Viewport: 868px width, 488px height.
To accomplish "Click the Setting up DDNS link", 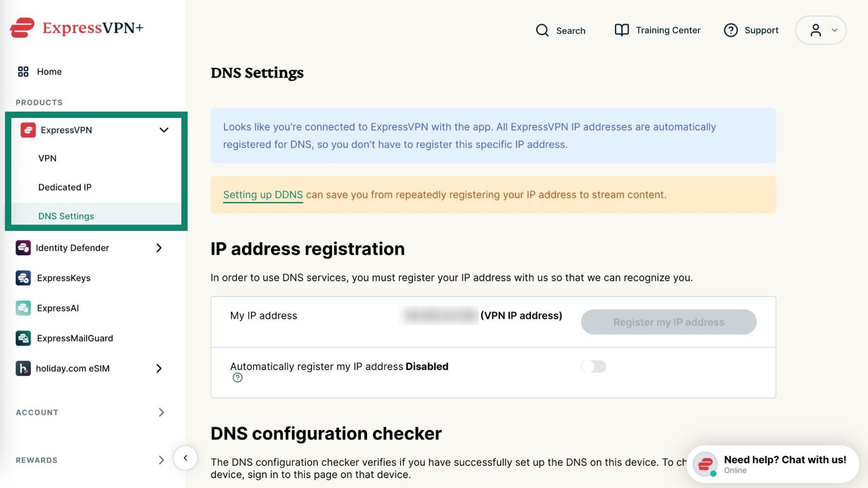I will [263, 195].
